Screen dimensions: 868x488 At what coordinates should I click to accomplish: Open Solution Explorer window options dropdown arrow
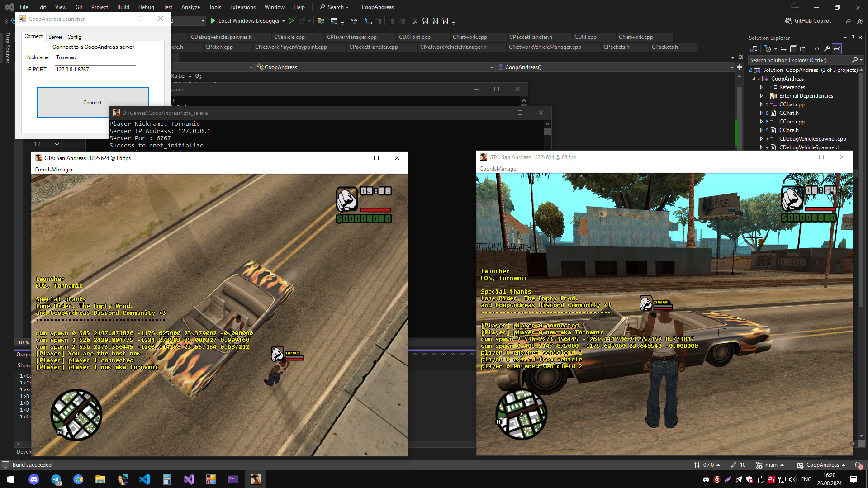(x=845, y=38)
